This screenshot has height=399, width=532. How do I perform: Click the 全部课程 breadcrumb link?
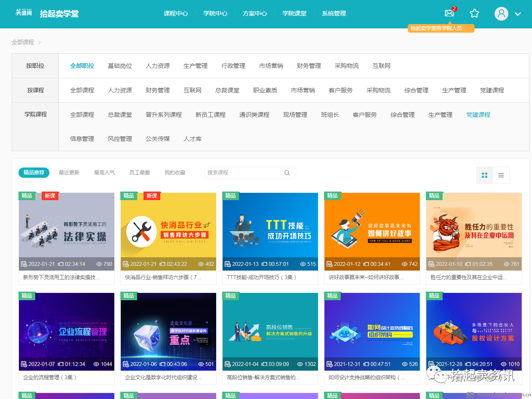click(23, 42)
